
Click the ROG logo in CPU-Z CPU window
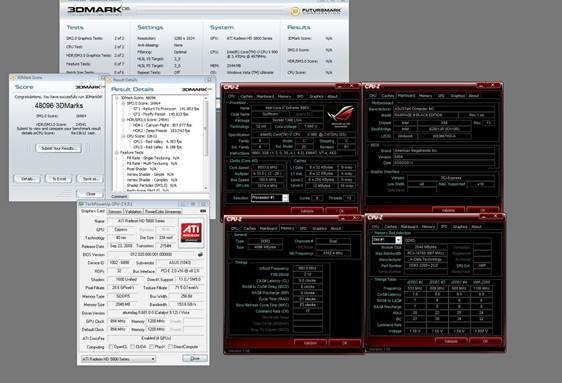[340, 116]
